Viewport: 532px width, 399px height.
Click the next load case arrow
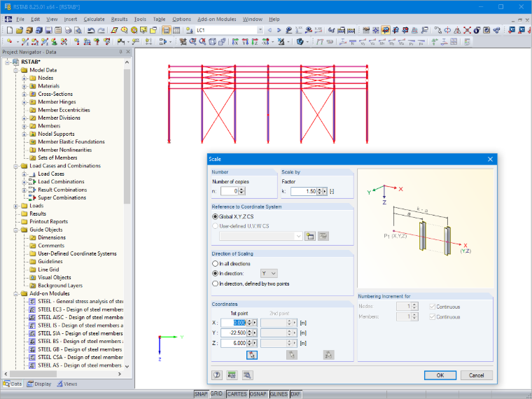(x=279, y=30)
